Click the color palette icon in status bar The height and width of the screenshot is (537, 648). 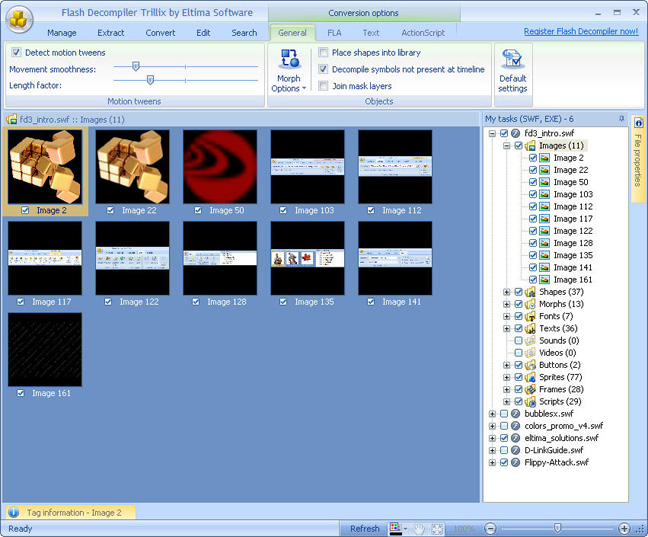pyautogui.click(x=395, y=528)
